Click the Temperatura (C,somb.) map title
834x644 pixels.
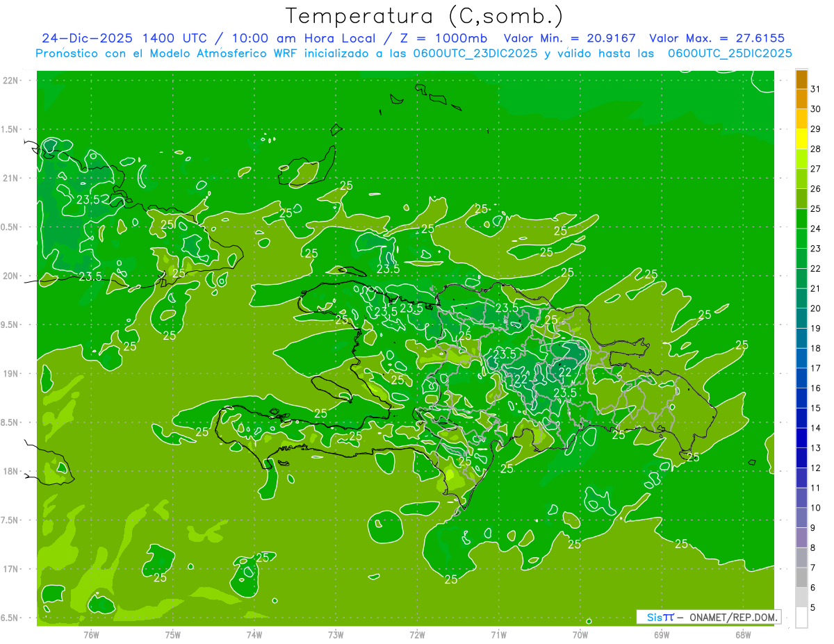click(x=425, y=16)
